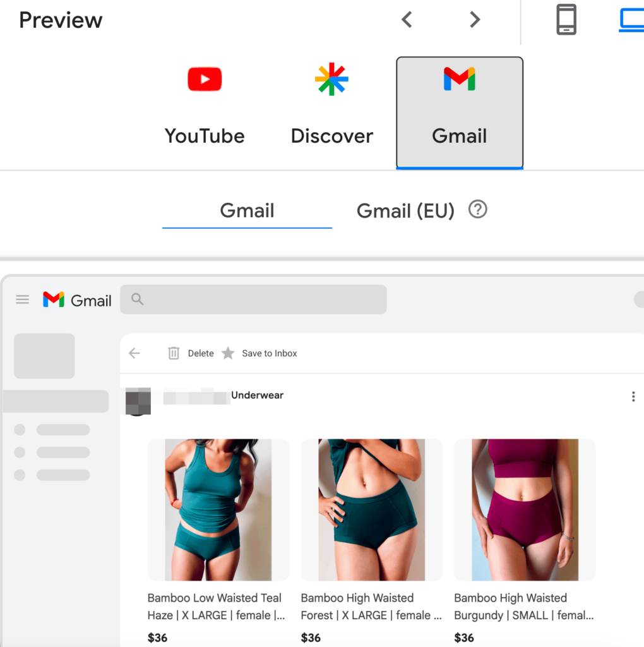Click Save to Inbox label
Image resolution: width=644 pixels, height=647 pixels.
(x=269, y=353)
